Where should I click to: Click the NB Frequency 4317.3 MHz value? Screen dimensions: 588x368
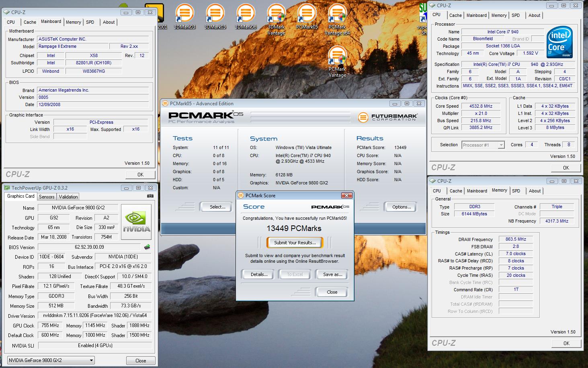pos(557,221)
